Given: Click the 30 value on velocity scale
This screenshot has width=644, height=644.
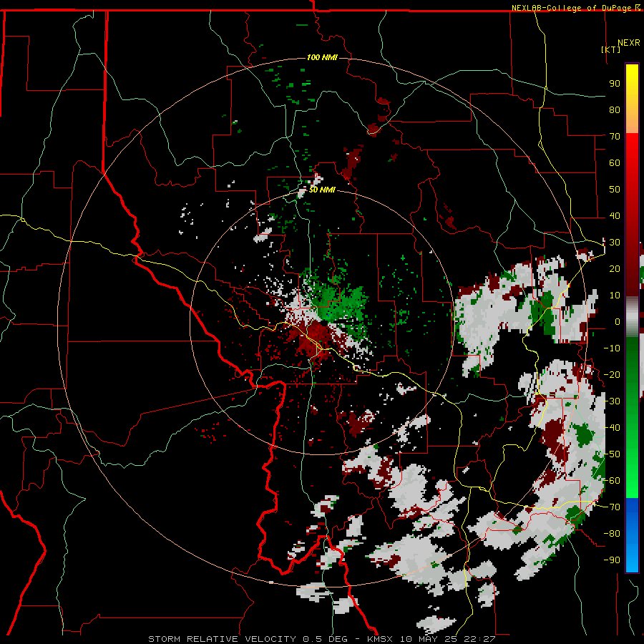Looking at the screenshot, I should click(615, 243).
